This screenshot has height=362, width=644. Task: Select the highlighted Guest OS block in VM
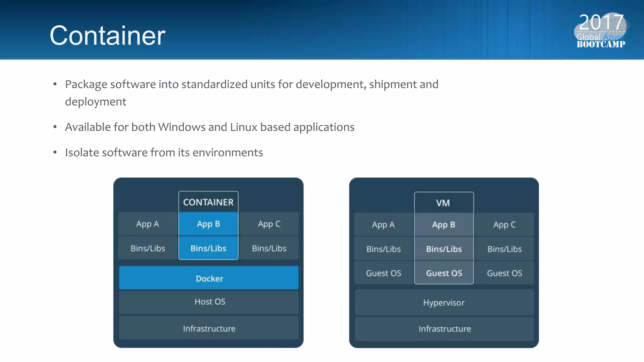444,273
